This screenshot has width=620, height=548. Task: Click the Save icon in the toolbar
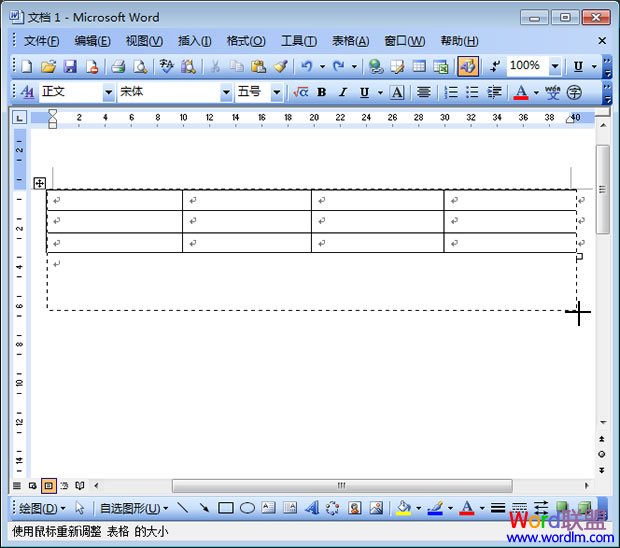[70, 66]
